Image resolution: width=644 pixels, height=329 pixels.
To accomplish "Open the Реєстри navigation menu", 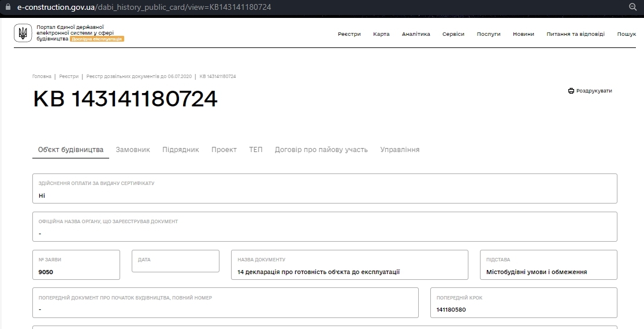I will point(349,34).
